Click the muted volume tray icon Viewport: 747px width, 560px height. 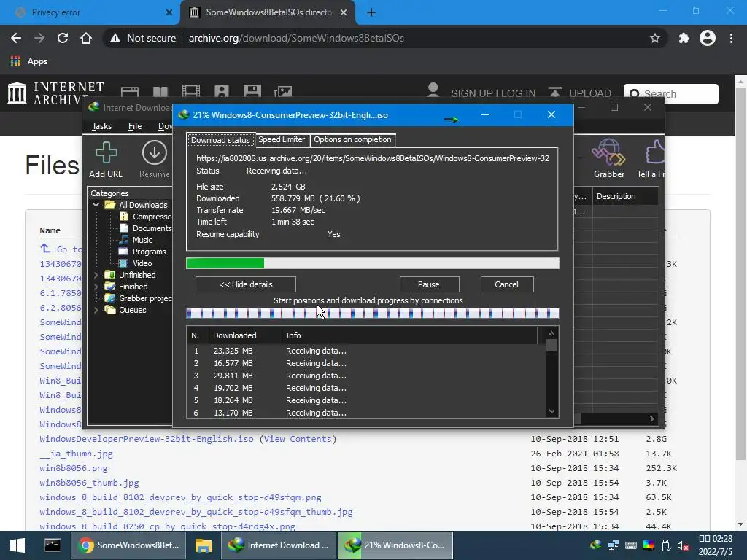point(684,545)
